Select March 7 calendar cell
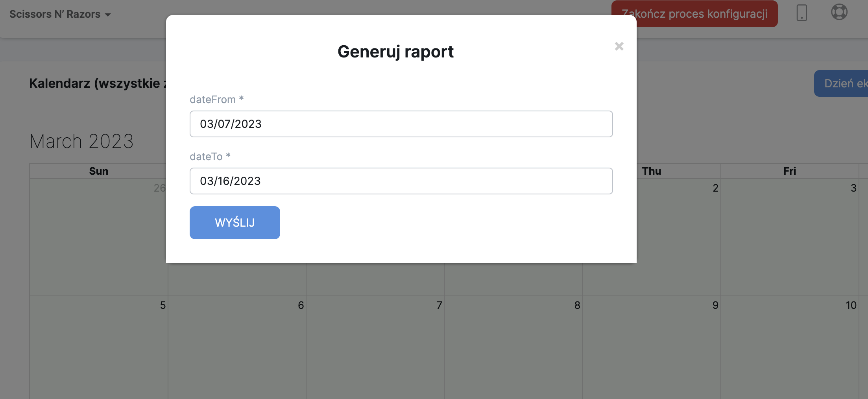868x399 pixels. (x=375, y=346)
